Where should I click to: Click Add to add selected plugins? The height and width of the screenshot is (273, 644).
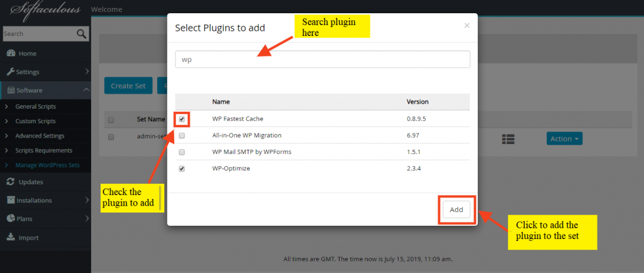click(457, 209)
